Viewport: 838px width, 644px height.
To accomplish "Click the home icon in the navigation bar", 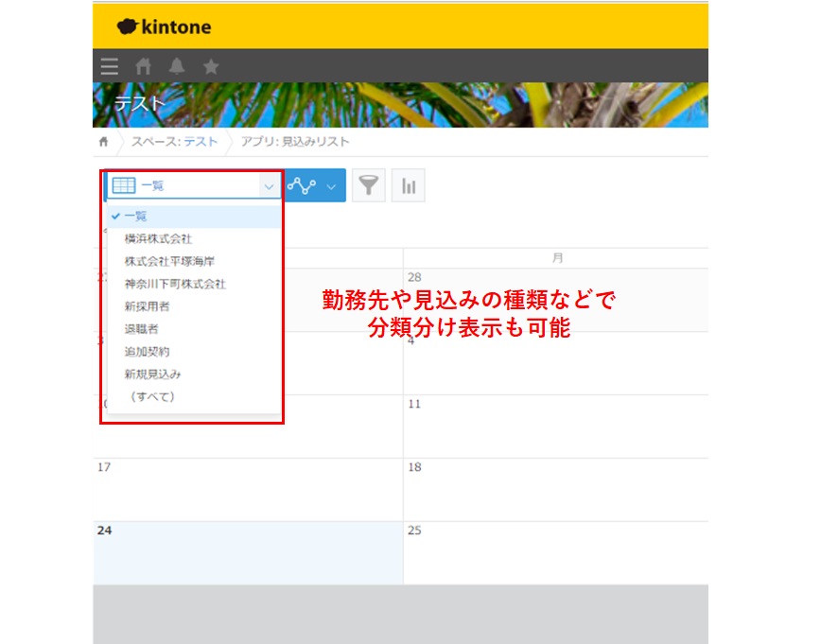I will click(143, 66).
